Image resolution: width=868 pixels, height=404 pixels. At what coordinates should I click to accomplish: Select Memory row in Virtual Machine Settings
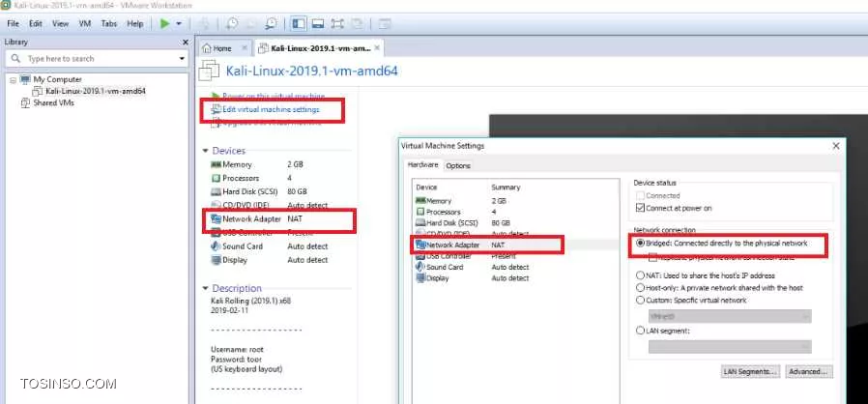(515, 201)
